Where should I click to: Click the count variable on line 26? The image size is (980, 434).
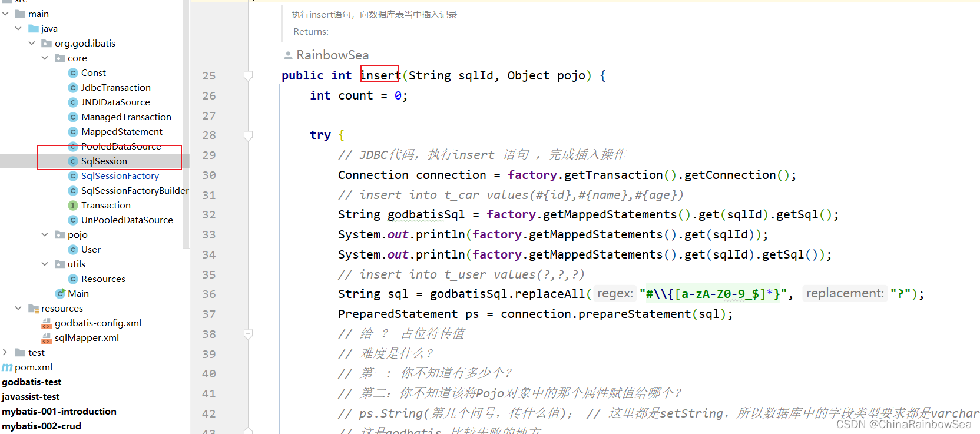(x=356, y=95)
